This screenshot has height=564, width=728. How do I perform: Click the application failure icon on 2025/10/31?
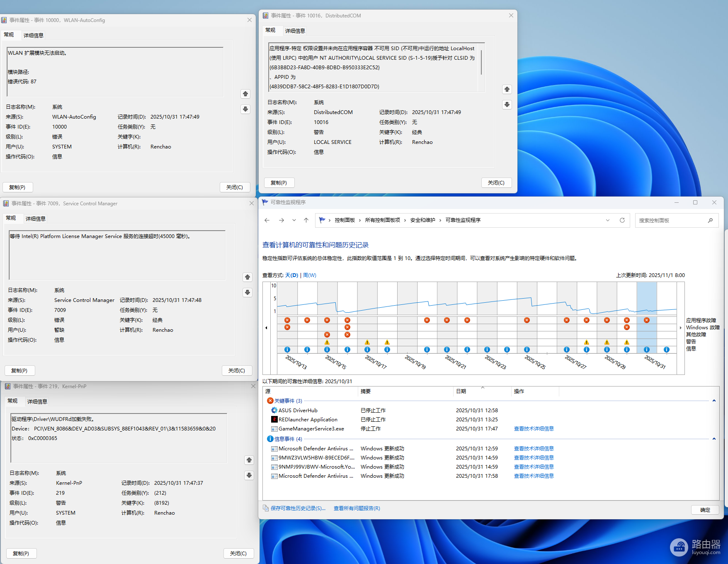pyautogui.click(x=647, y=320)
